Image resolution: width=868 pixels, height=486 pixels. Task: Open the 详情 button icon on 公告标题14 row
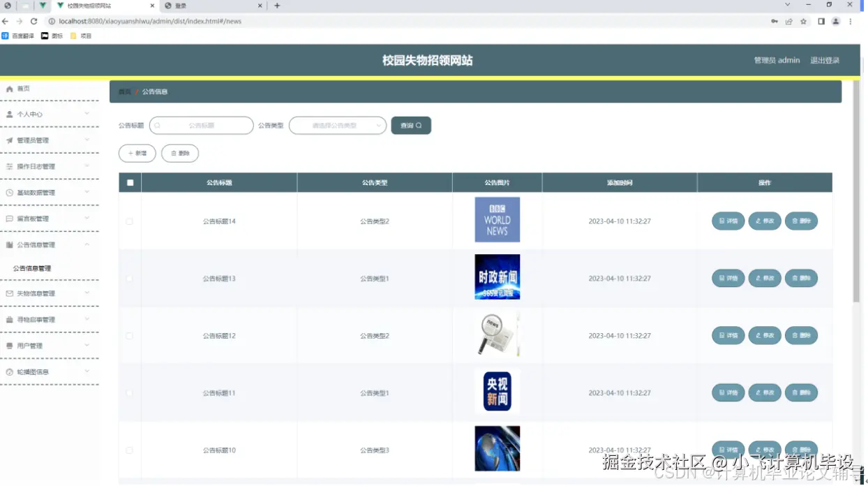tap(721, 221)
